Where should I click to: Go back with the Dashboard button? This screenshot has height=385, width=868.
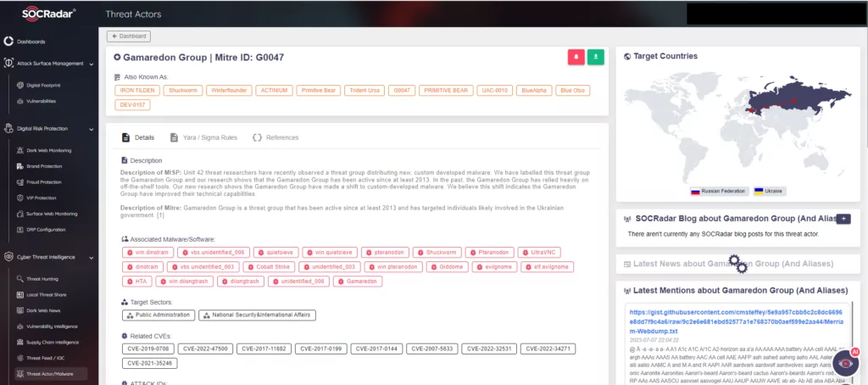pos(129,36)
